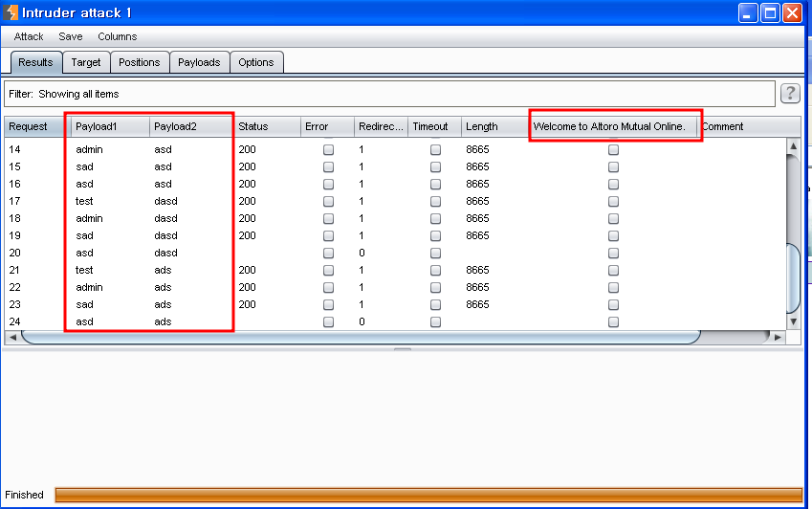Click the horizontal scrollbar right arrow
This screenshot has width=812, height=509.
pos(778,337)
